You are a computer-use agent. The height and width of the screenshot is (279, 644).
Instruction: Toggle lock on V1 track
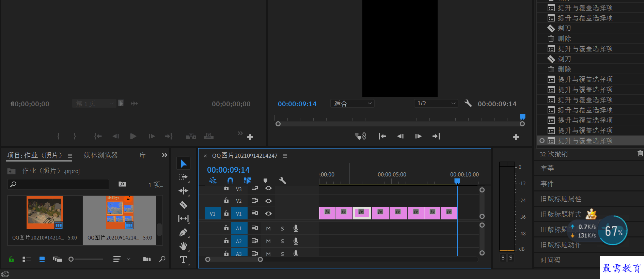point(226,213)
